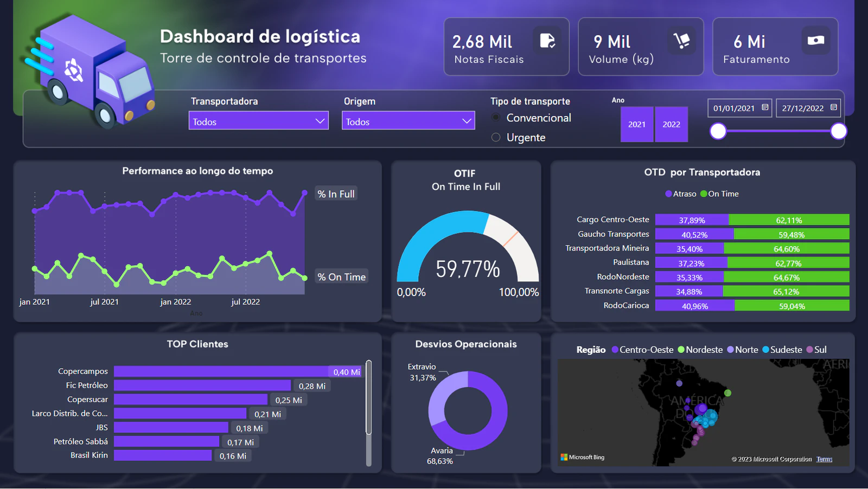Click the purple truck logo
Image resolution: width=868 pixels, height=489 pixels.
coord(90,70)
